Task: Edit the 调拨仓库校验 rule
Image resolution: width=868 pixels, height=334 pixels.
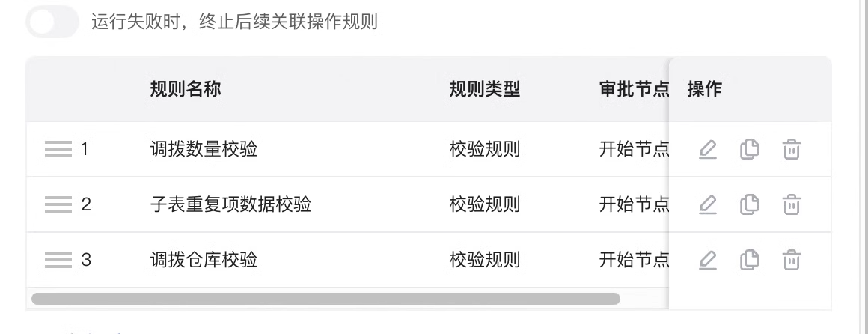Action: (707, 260)
